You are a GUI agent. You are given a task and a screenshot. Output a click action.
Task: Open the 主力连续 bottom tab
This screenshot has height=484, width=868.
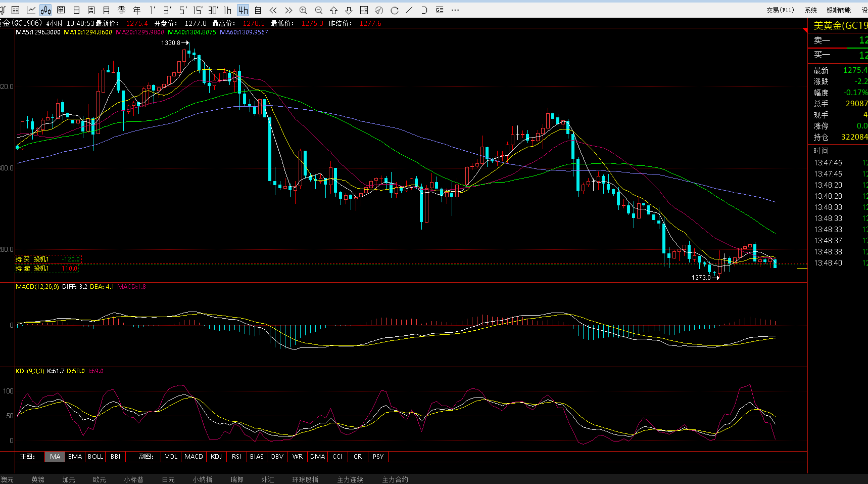350,479
